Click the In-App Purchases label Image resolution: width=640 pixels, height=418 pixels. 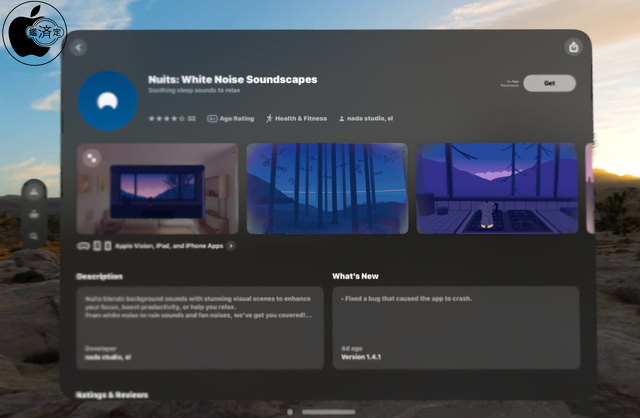510,83
